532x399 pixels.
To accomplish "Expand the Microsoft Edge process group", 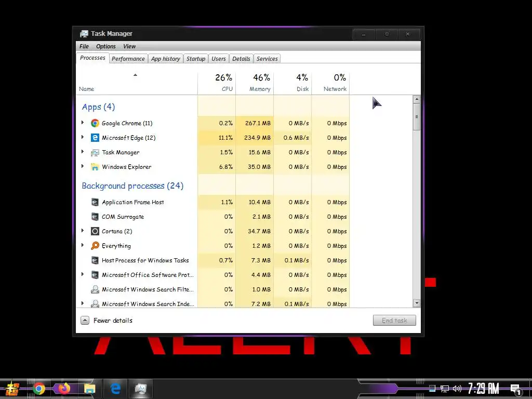I will (83, 137).
